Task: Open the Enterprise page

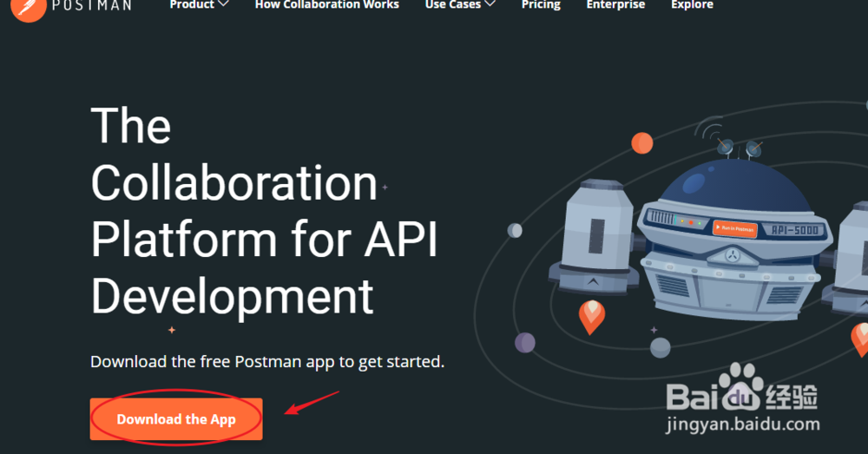Action: click(x=615, y=4)
